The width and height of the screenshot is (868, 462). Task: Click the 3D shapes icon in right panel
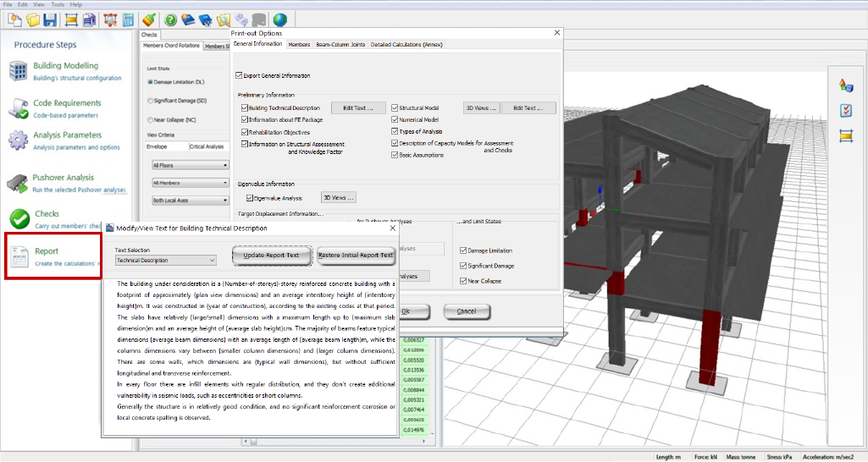pyautogui.click(x=845, y=85)
